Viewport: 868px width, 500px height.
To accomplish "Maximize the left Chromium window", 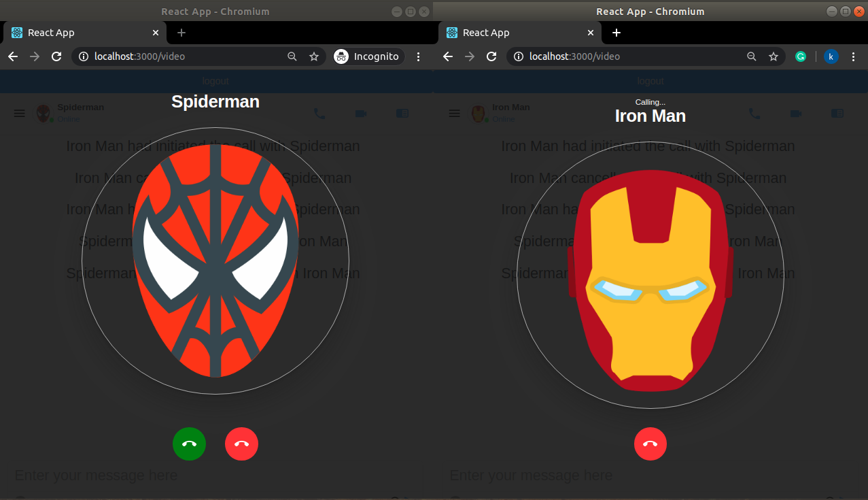I will [x=411, y=12].
